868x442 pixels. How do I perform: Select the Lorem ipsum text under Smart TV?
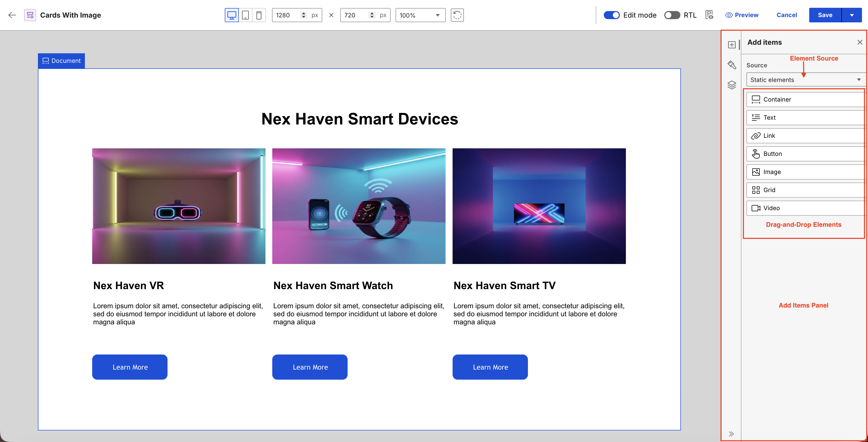(539, 314)
